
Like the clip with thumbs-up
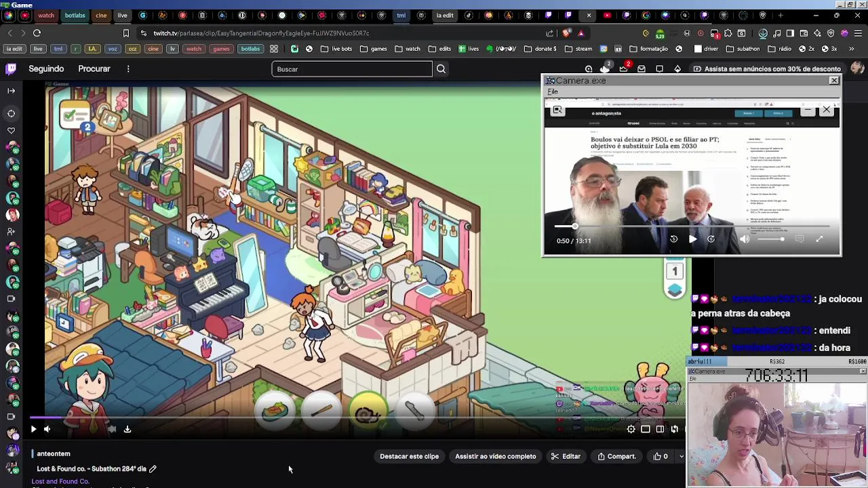click(x=660, y=457)
